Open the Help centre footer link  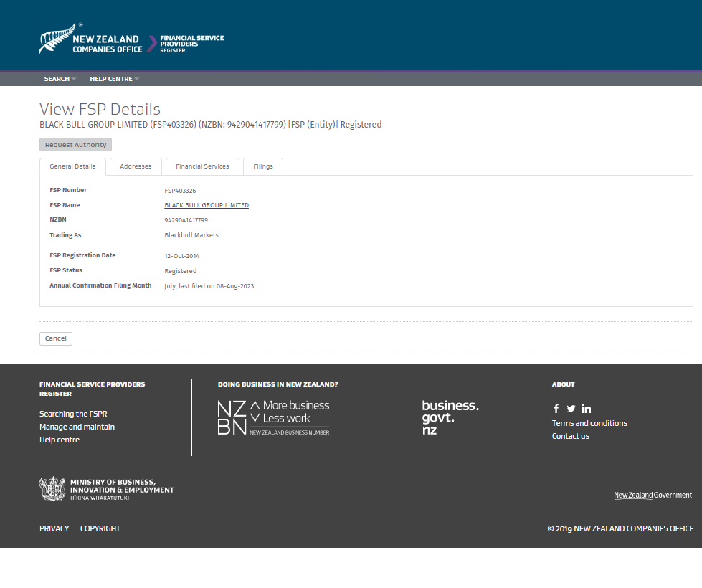tap(60, 440)
